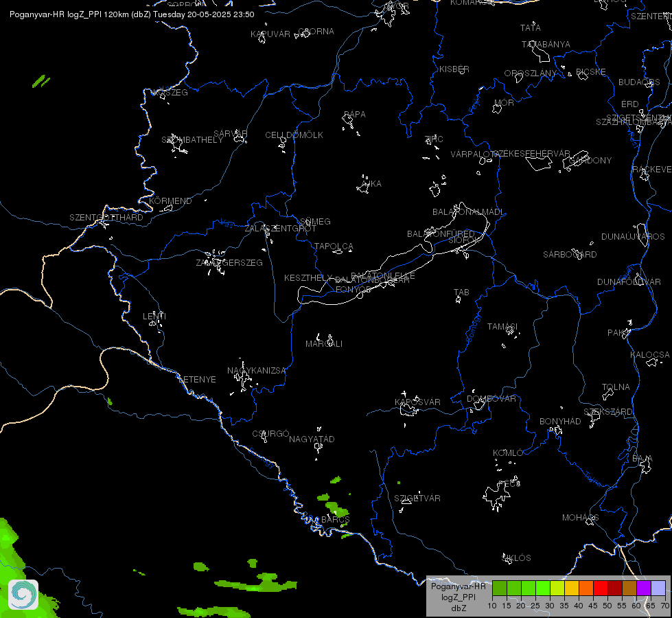Click the AJKA city label
Screen dimensions: 672x618
(x=371, y=183)
